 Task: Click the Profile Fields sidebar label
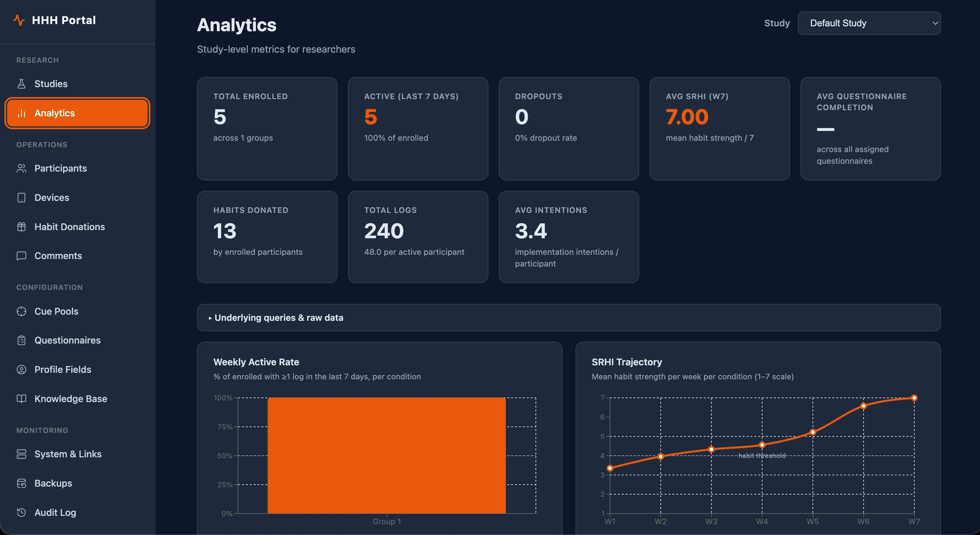63,369
